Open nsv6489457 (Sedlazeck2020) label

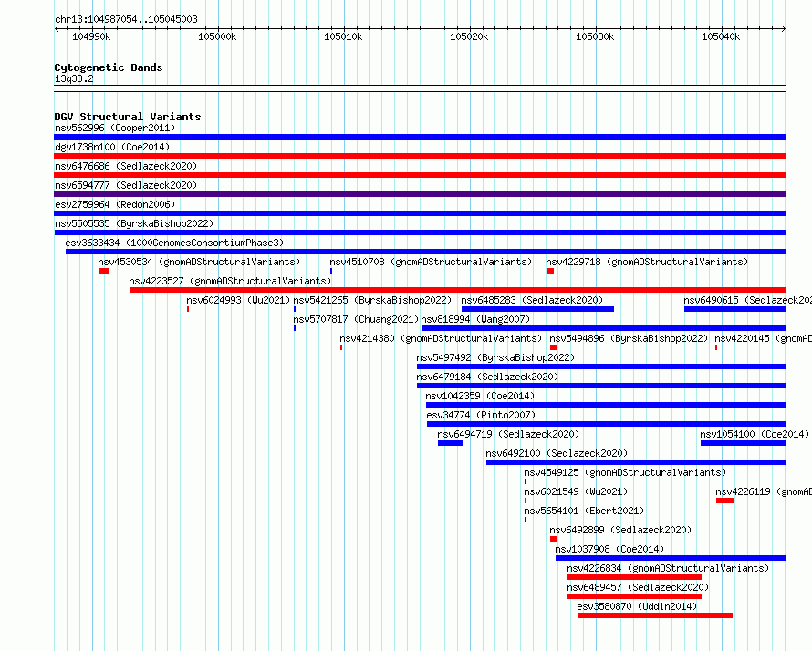[x=638, y=587]
